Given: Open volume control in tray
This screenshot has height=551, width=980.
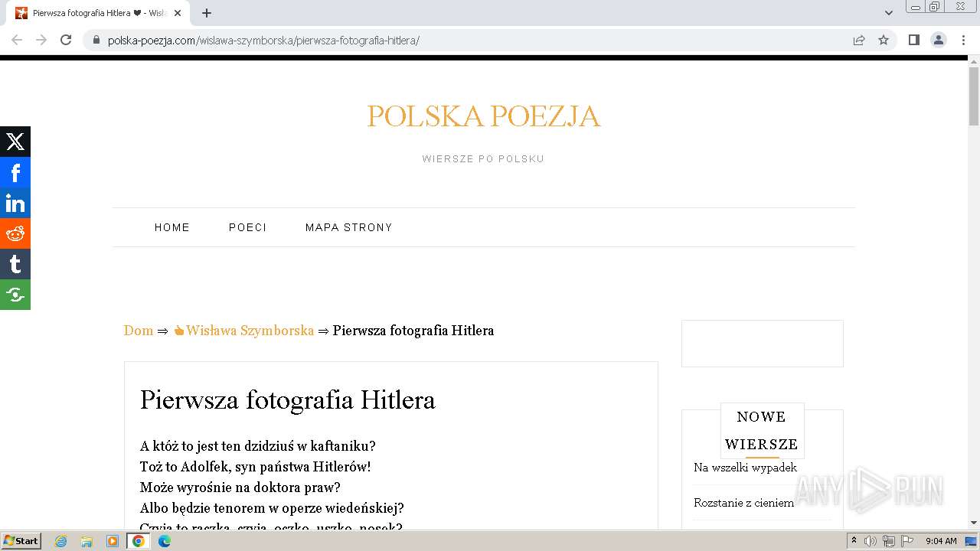Looking at the screenshot, I should [x=871, y=541].
